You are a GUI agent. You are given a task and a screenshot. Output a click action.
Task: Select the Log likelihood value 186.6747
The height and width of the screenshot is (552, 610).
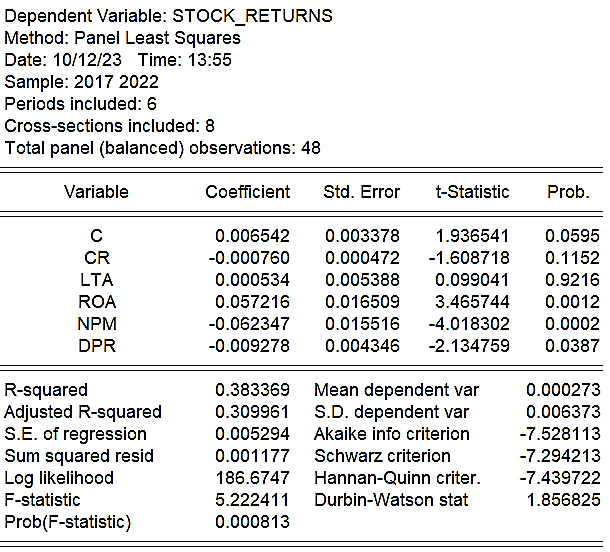252,478
